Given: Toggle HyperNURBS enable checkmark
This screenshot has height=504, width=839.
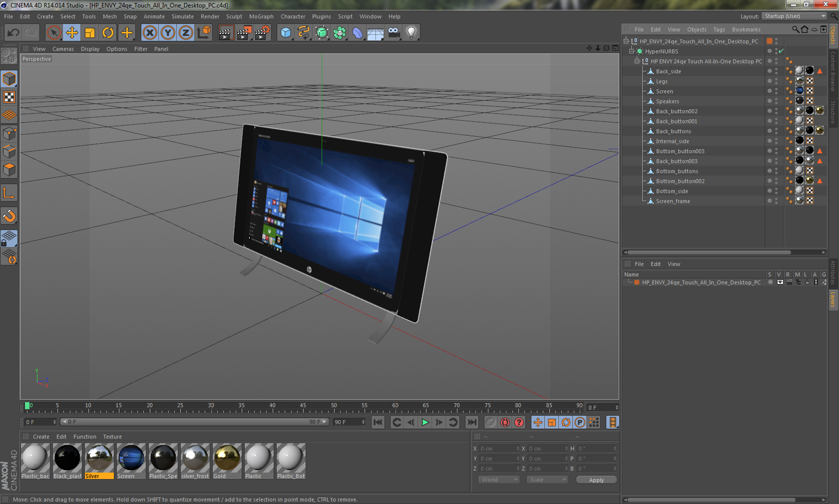Looking at the screenshot, I should (781, 51).
